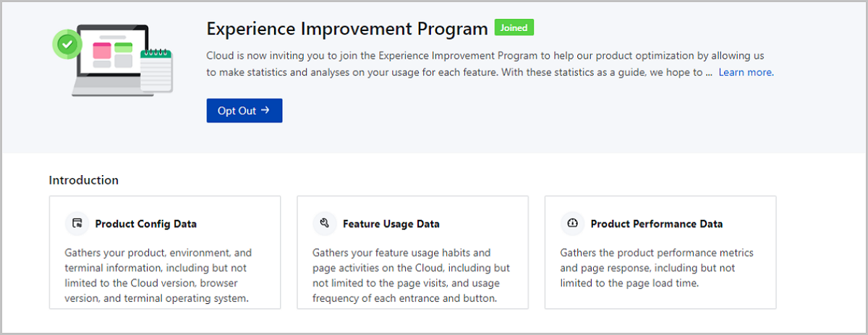Click the Product Config Data description text
868x335 pixels.
pos(158,276)
